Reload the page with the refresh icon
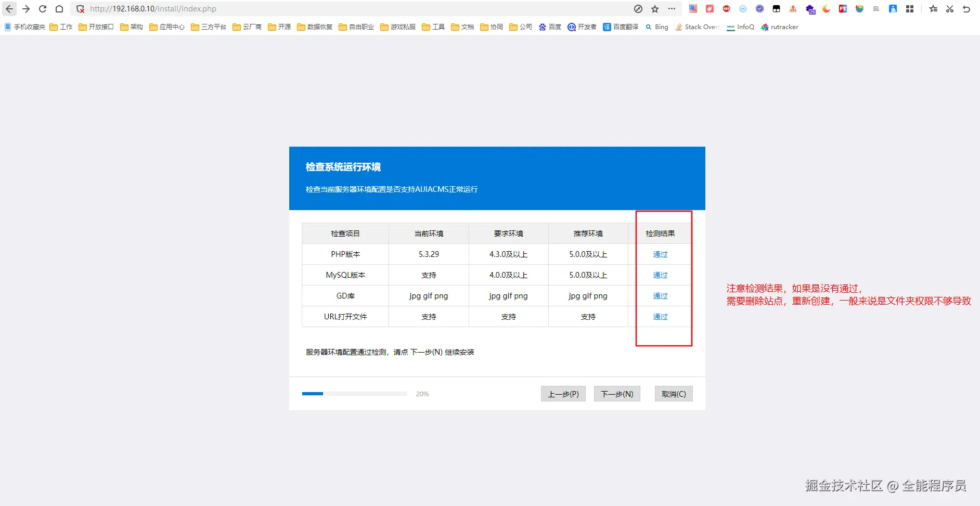Viewport: 980px width, 506px height. (43, 9)
